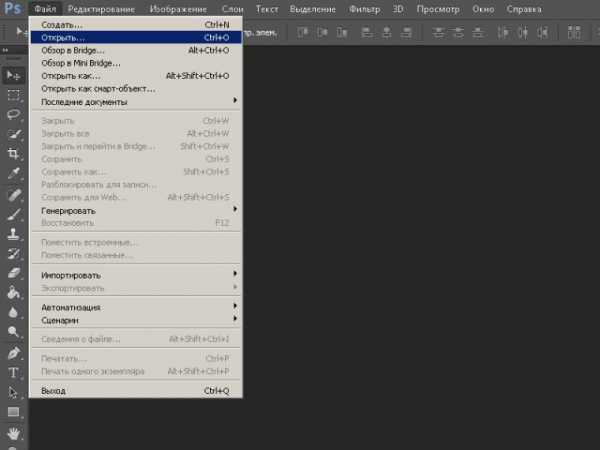The width and height of the screenshot is (600, 450).
Task: Align top edges icon in options bar
Action: [x=302, y=33]
